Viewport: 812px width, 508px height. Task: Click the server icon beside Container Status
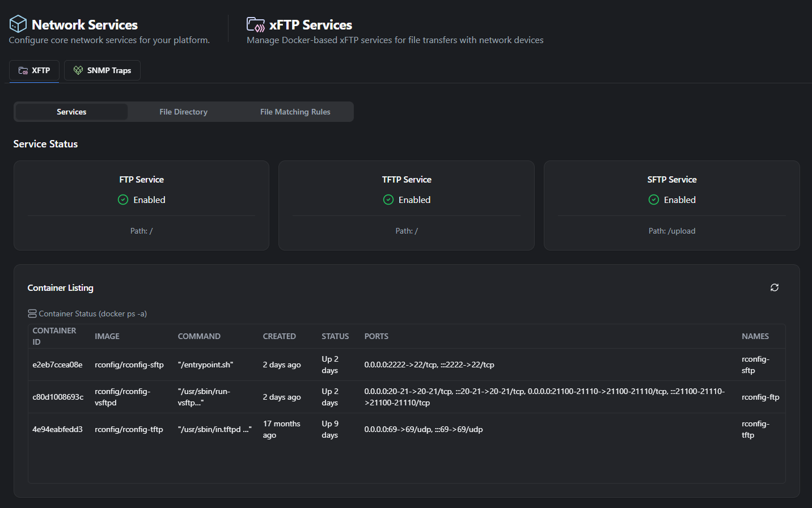tap(32, 313)
